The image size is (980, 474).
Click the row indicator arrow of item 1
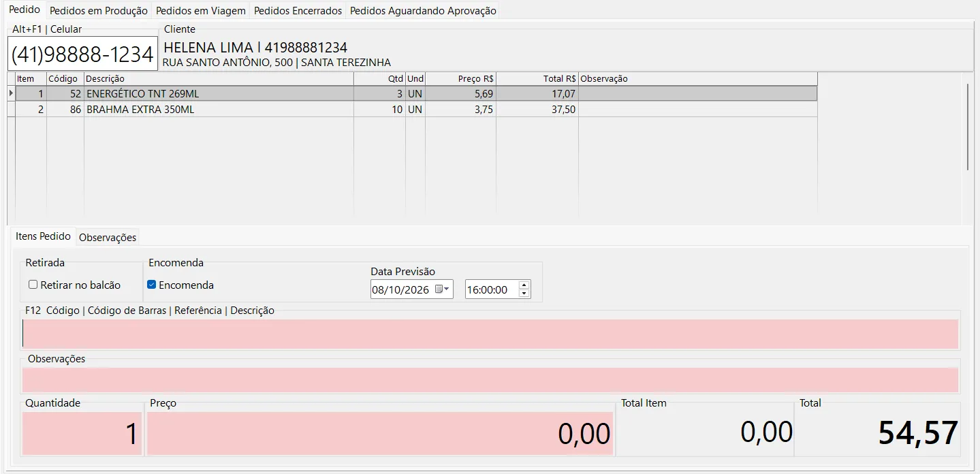(11, 94)
